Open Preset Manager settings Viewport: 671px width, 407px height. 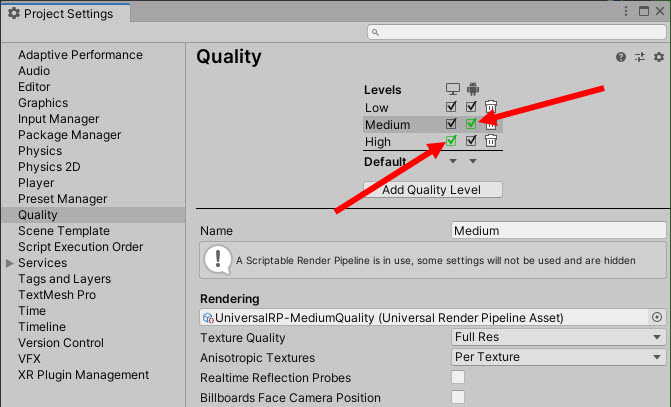point(62,199)
